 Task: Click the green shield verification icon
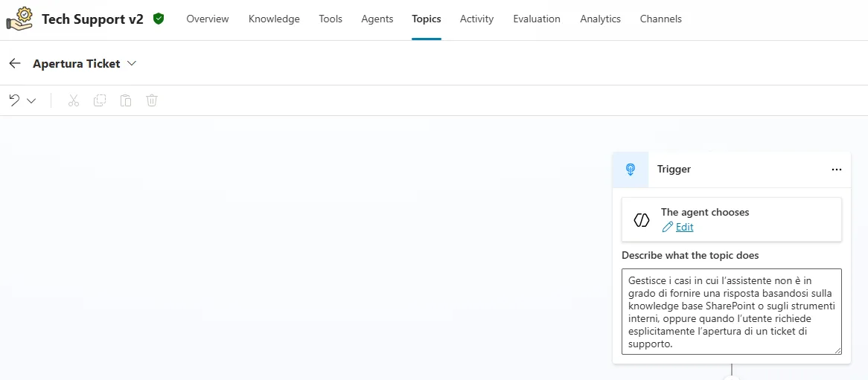pos(159,19)
